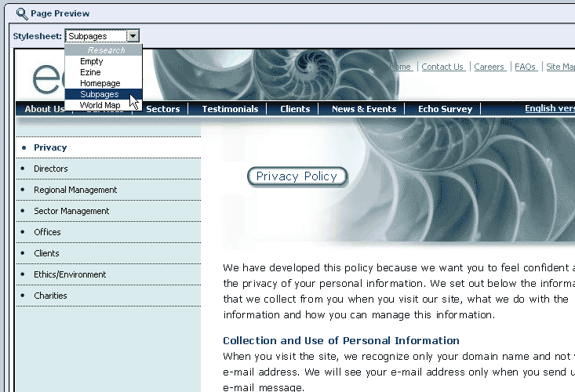Viewport: 575px width, 392px height.
Task: Switch to English version link
Action: point(550,108)
